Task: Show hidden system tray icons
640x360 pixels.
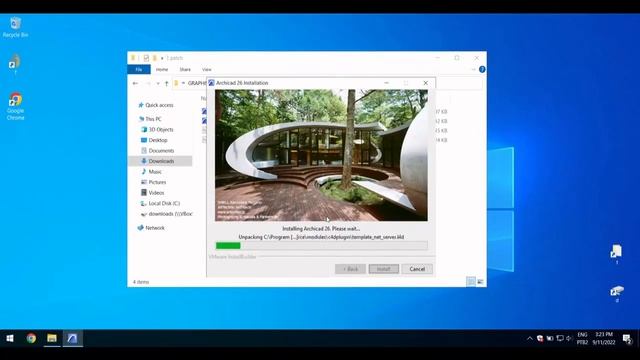Action: click(529, 338)
